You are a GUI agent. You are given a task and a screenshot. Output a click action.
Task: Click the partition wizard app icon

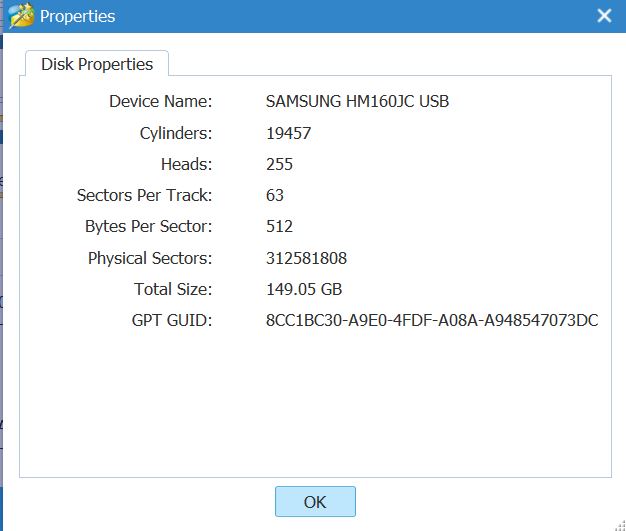(21, 16)
